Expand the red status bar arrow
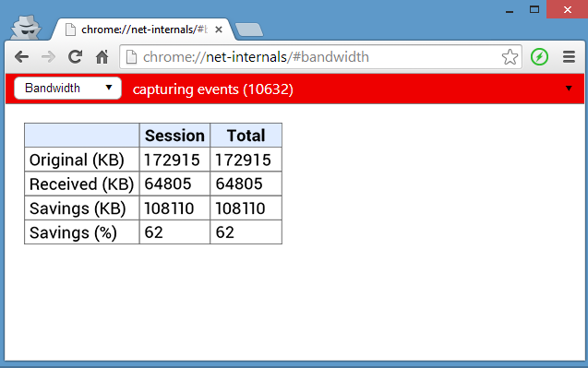Screen dimensions: 588x368 569,89
